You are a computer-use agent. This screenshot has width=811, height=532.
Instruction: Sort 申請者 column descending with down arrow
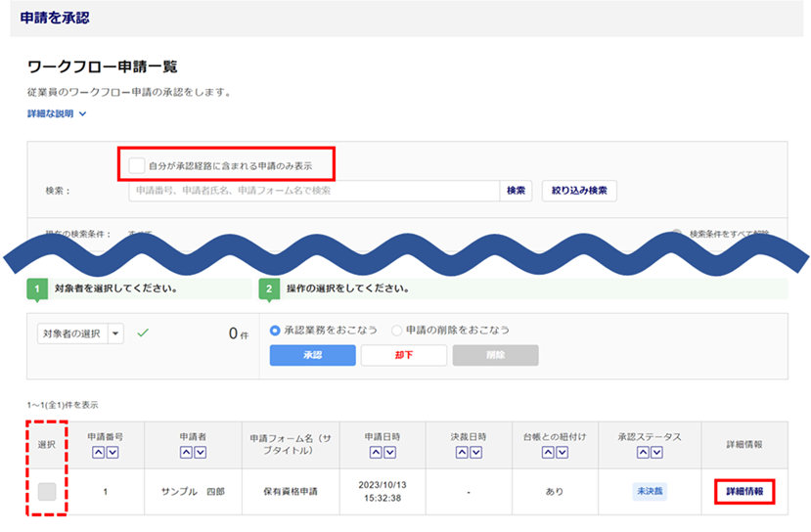coord(200,452)
